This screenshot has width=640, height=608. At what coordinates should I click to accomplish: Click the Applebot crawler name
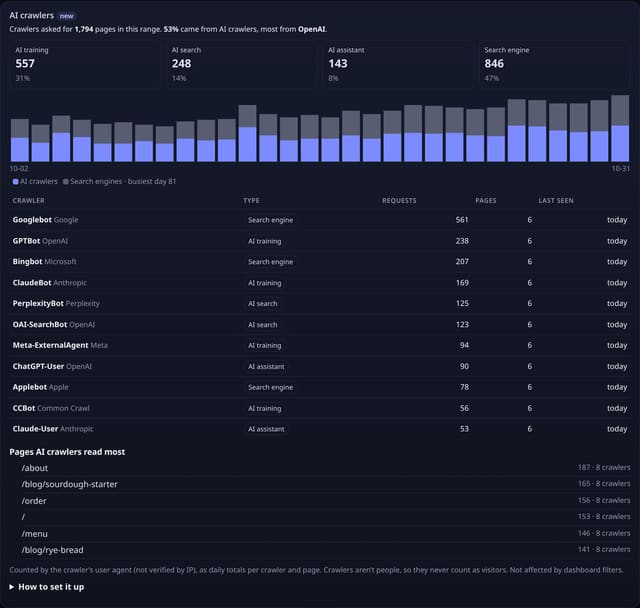(30, 387)
